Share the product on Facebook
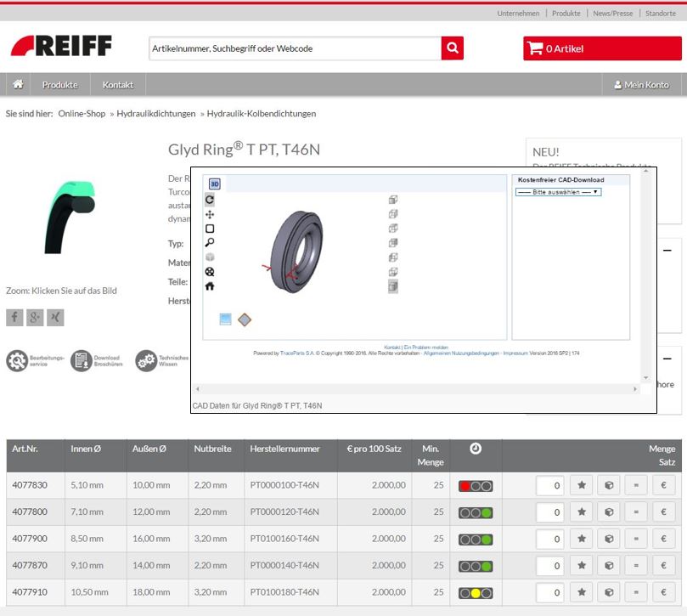 [x=14, y=318]
